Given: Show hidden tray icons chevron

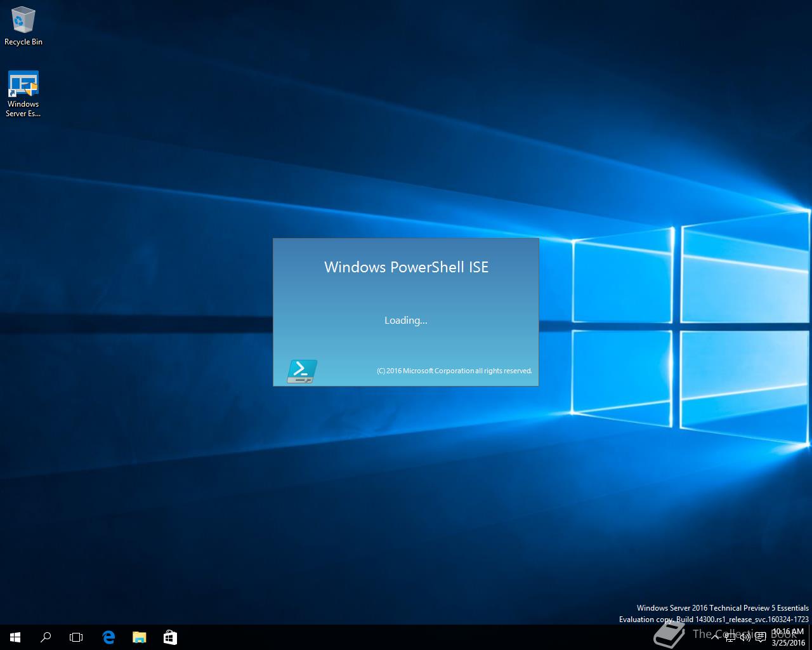Looking at the screenshot, I should (715, 637).
